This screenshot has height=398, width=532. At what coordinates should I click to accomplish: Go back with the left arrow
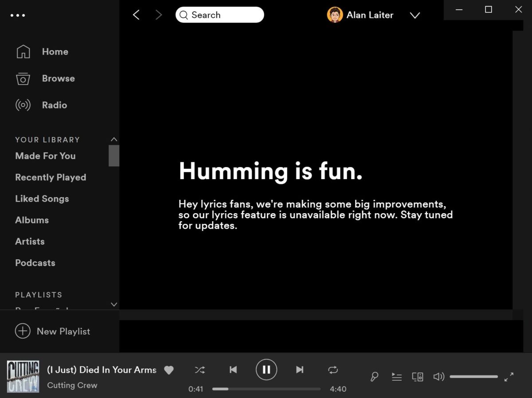[x=136, y=15]
